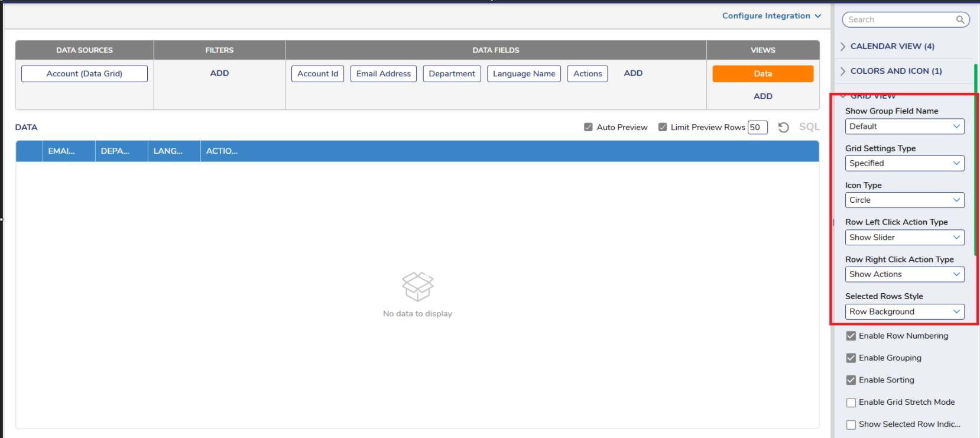The width and height of the screenshot is (980, 438).
Task: Expand the Calendar View section
Action: coord(892,46)
